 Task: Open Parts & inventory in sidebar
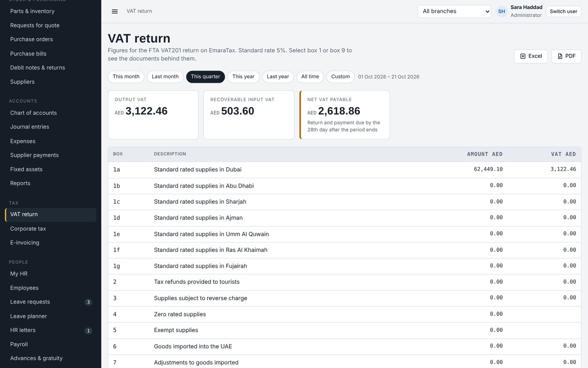(51, 11)
